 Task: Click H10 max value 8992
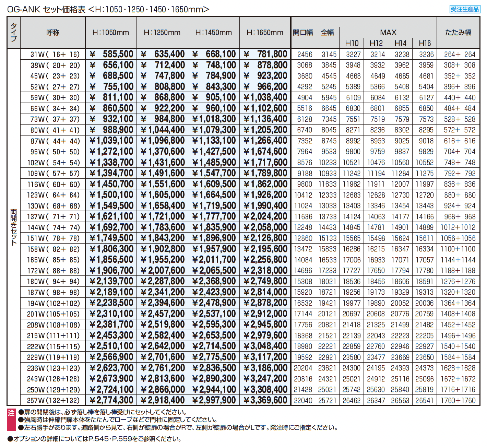click(x=353, y=141)
